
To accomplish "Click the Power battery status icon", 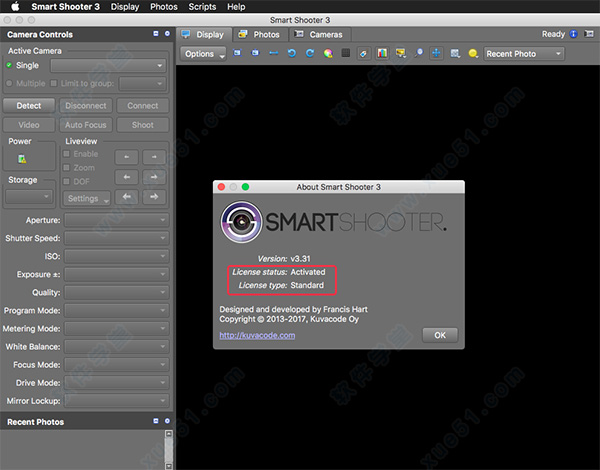I will click(22, 159).
